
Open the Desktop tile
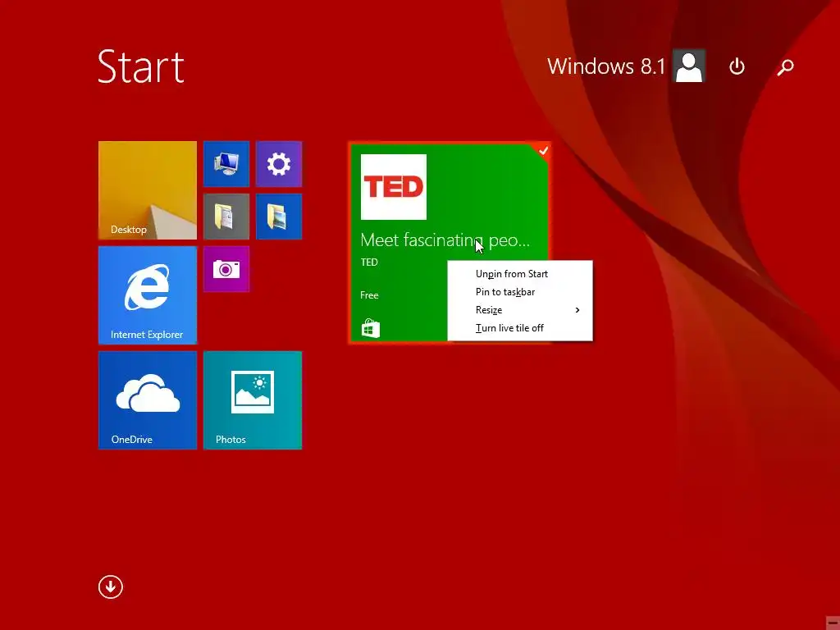click(x=148, y=190)
